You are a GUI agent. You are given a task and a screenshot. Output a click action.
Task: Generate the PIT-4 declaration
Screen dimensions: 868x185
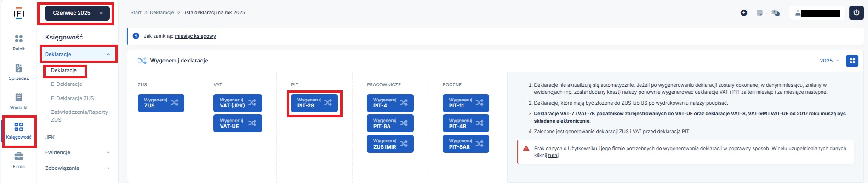point(390,103)
